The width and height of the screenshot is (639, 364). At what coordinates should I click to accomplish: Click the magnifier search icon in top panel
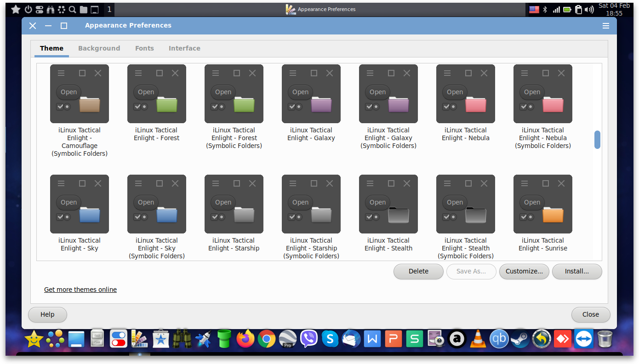[x=72, y=9]
